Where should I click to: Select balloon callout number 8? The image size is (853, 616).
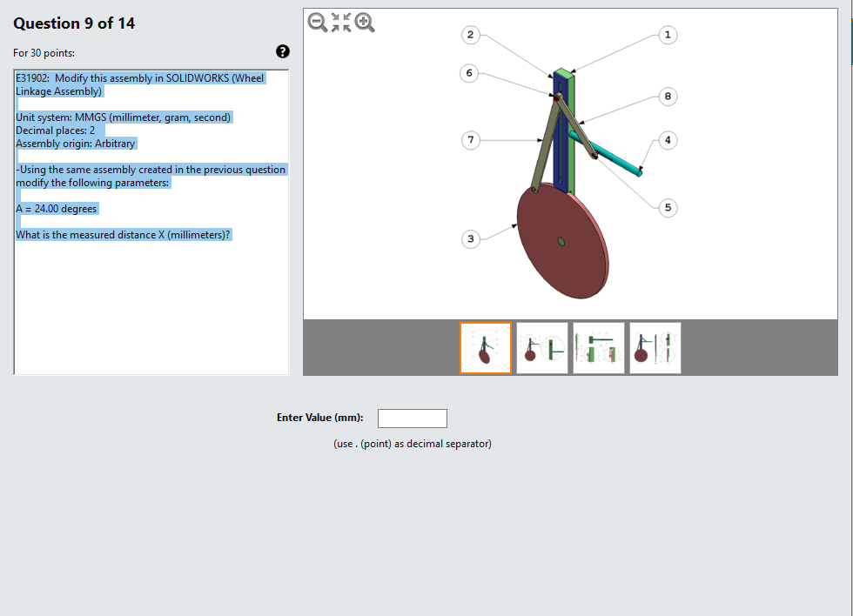pos(668,96)
